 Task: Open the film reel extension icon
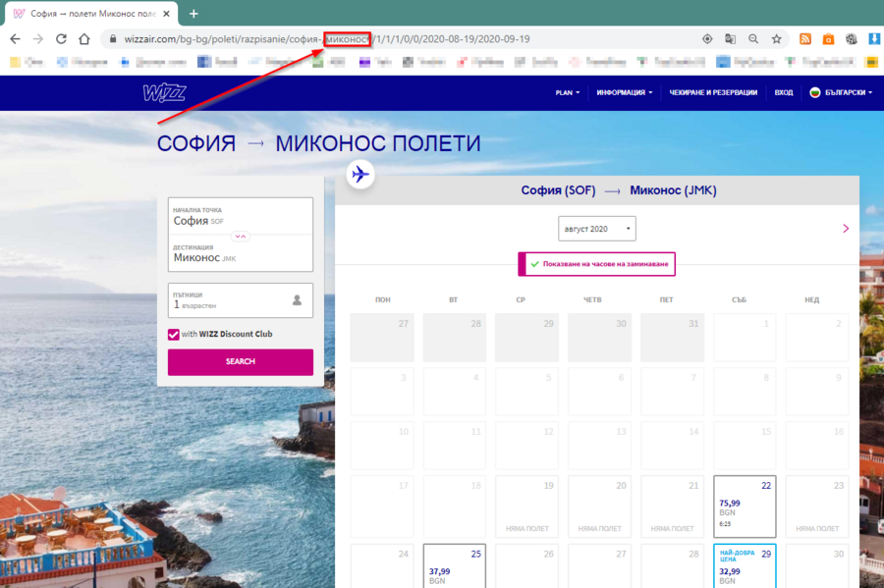coord(852,39)
